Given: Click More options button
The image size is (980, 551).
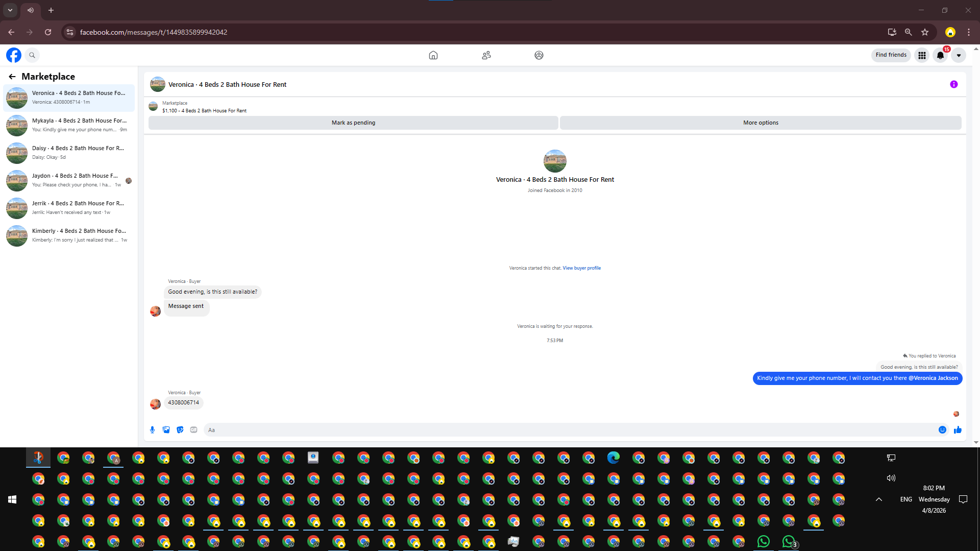Looking at the screenshot, I should coord(761,123).
